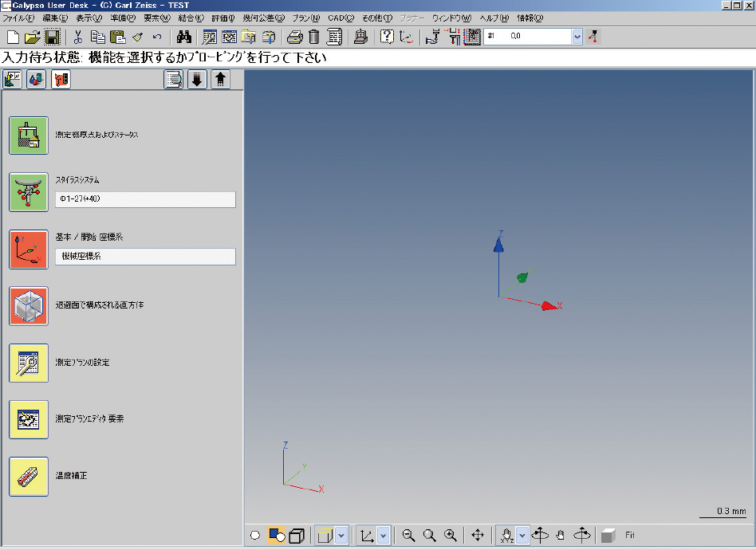Select the four-arrow pan icon
This screenshot has width=756, height=550.
(x=478, y=535)
